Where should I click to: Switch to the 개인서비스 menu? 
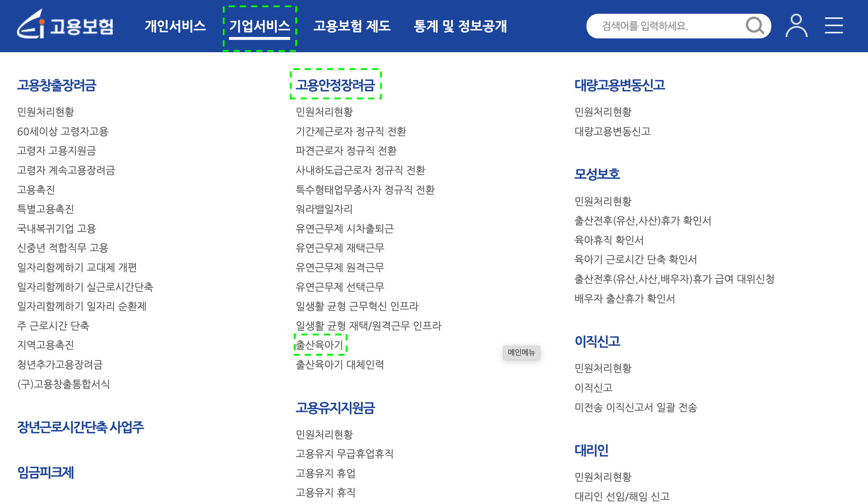tap(175, 26)
